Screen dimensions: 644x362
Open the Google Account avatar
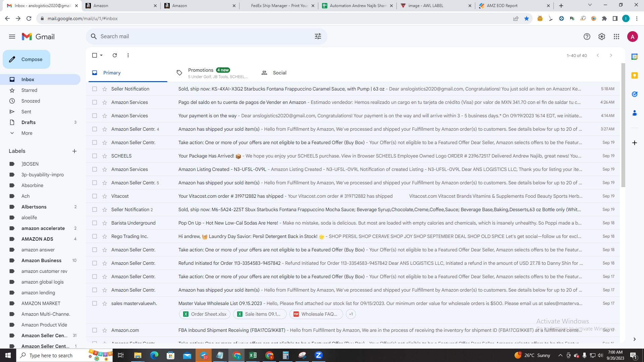click(x=633, y=37)
